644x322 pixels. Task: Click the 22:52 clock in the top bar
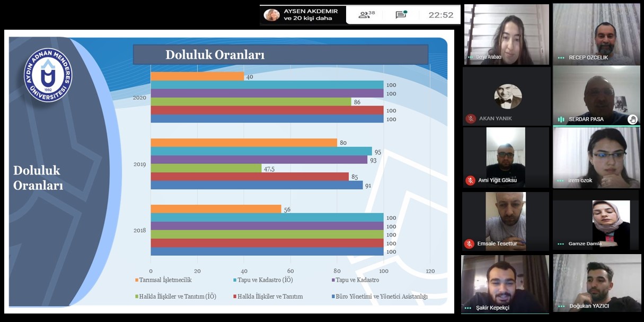440,15
